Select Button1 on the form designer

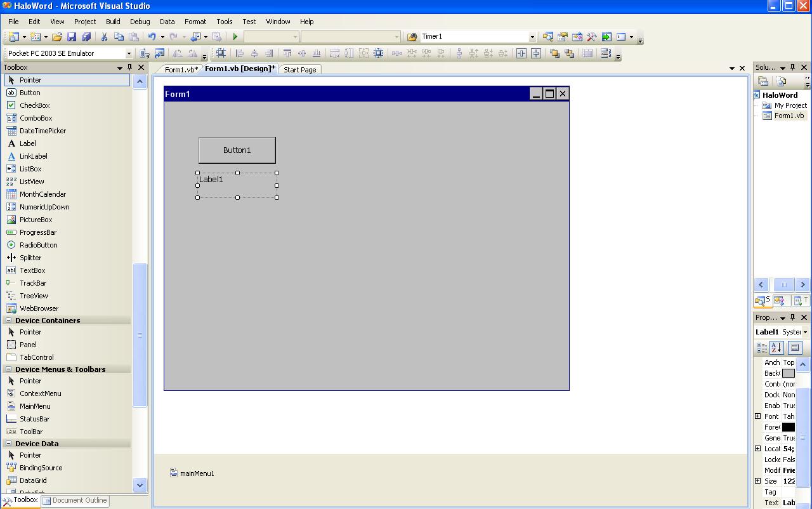(237, 150)
